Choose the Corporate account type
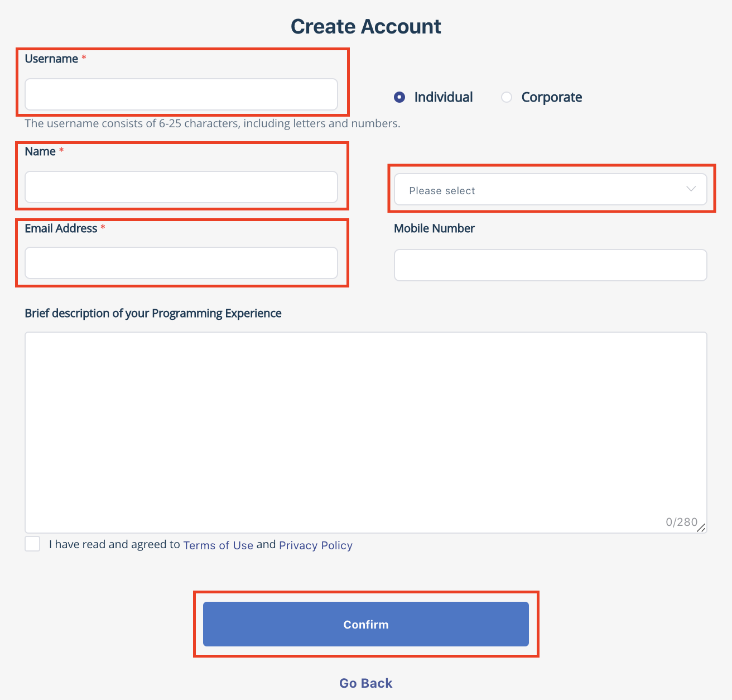The image size is (732, 700). (x=506, y=97)
